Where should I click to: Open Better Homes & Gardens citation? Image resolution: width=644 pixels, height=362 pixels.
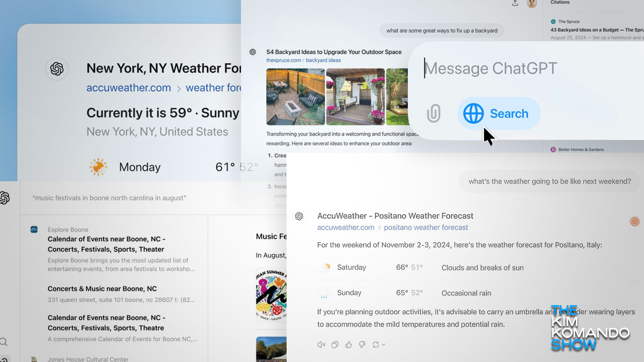pyautogui.click(x=581, y=150)
